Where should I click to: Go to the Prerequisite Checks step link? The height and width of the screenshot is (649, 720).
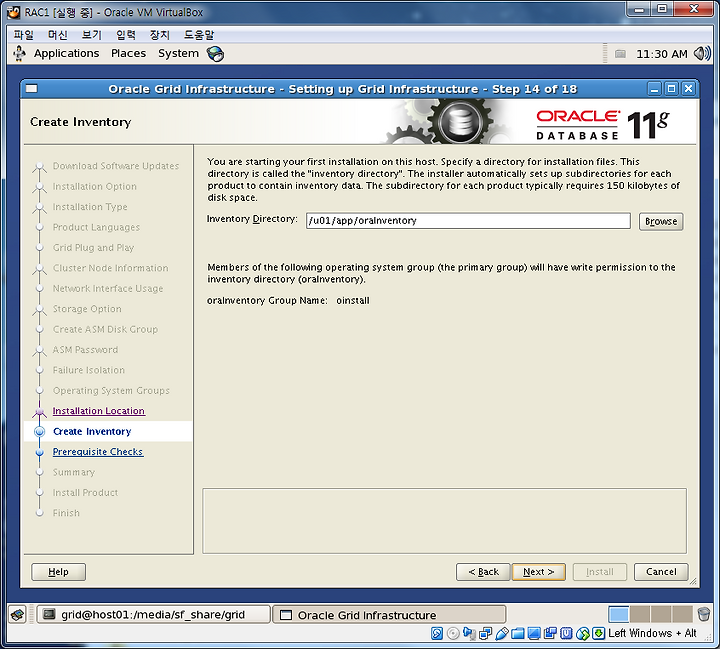pos(98,452)
